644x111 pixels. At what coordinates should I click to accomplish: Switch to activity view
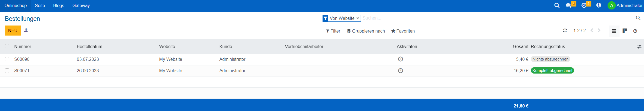coord(635,31)
